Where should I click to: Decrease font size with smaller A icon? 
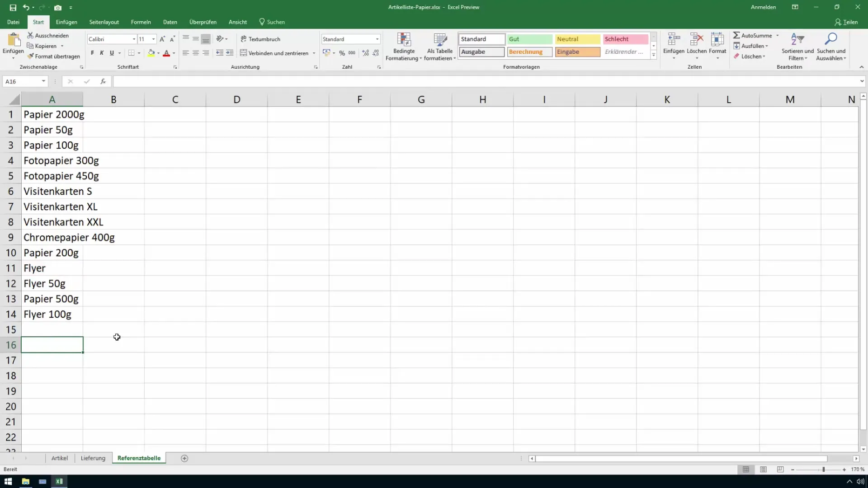[x=172, y=39]
